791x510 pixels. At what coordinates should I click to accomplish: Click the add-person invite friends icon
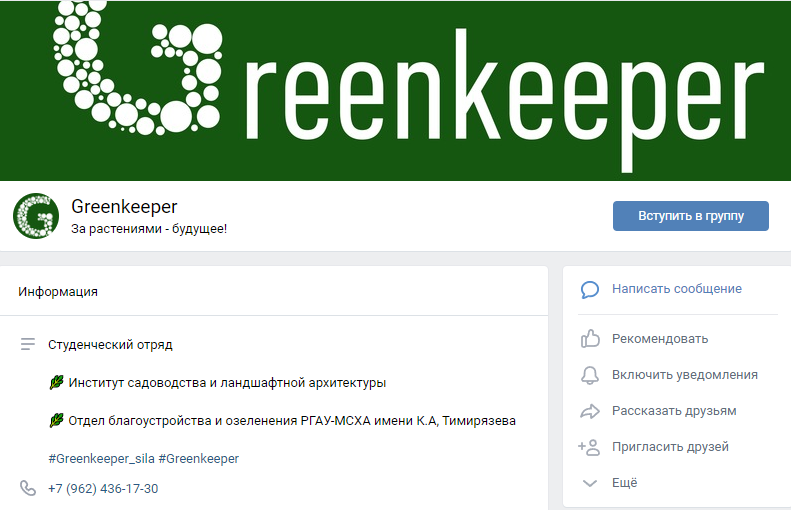pos(589,447)
